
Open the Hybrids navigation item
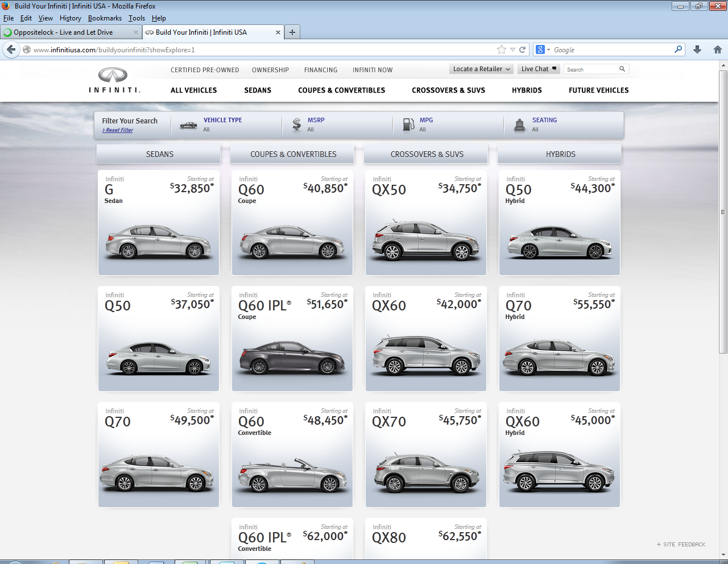[527, 90]
